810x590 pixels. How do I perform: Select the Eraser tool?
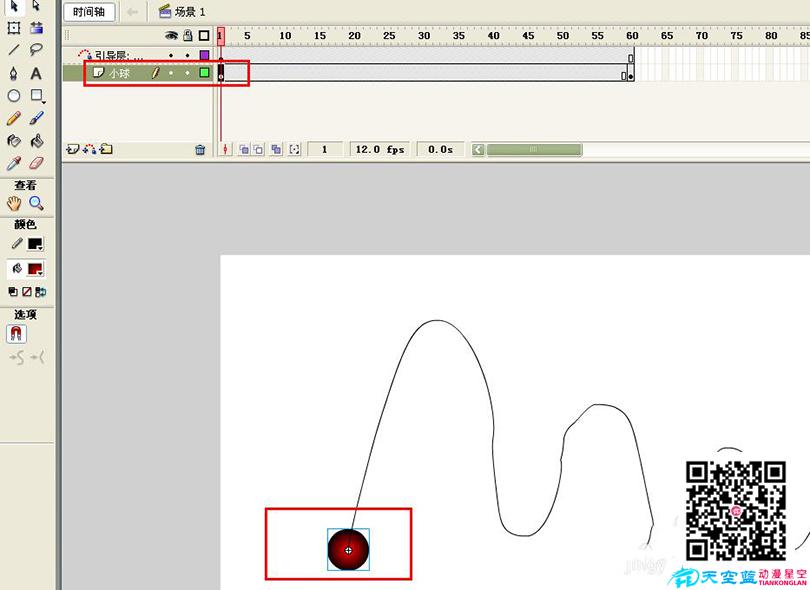click(x=36, y=163)
